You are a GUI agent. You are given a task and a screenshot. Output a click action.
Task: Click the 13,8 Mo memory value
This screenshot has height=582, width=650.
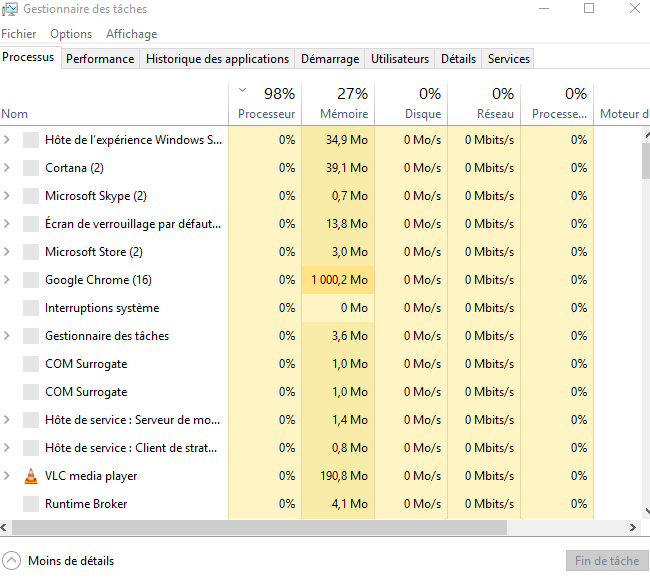[347, 224]
